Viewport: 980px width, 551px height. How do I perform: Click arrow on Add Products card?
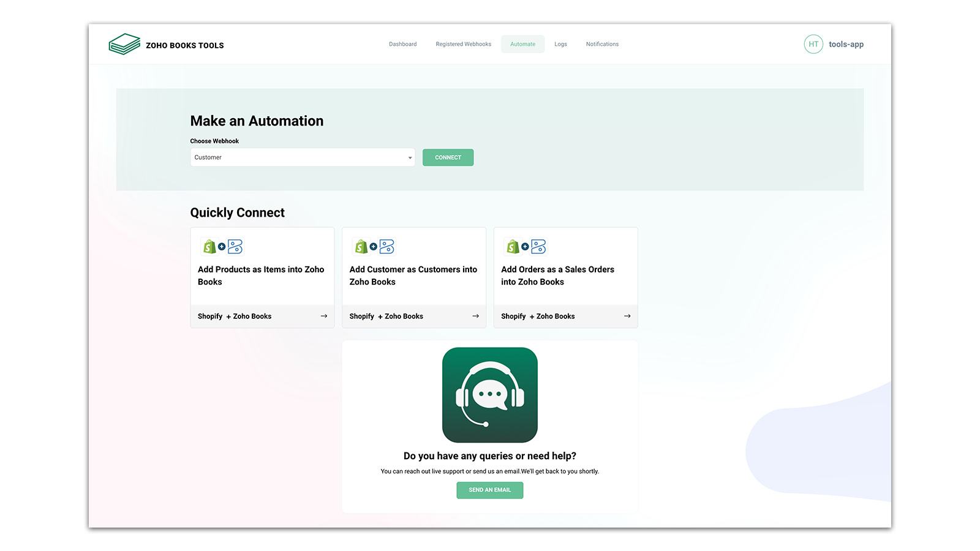coord(323,316)
